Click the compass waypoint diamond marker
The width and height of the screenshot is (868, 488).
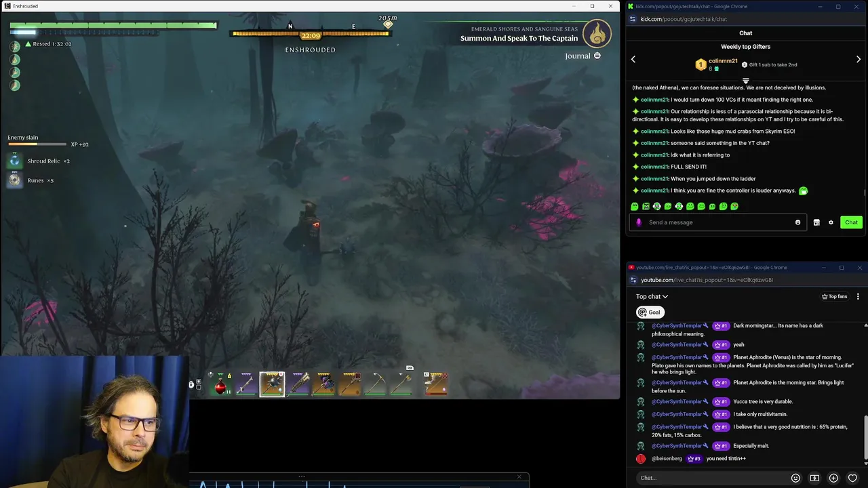click(388, 24)
